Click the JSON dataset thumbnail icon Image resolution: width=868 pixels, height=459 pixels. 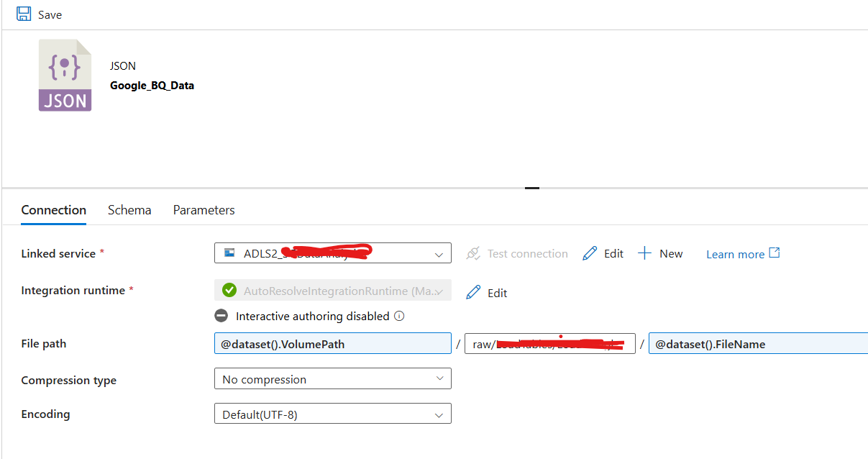coord(63,75)
